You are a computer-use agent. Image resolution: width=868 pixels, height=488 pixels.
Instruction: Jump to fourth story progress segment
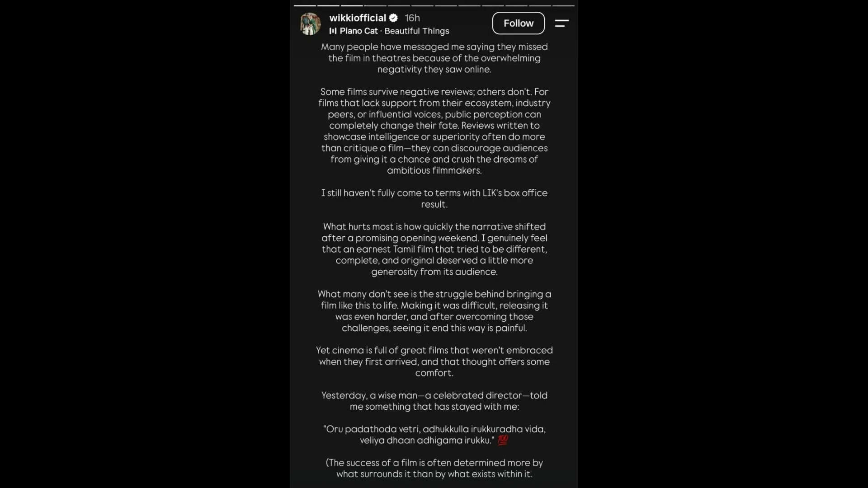coord(375,5)
